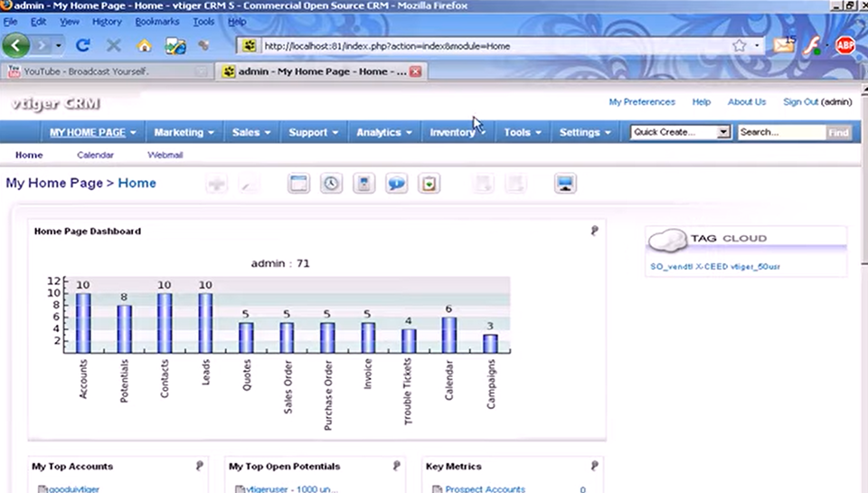Image resolution: width=868 pixels, height=493 pixels.
Task: Open the chat bubble icon
Action: [396, 184]
